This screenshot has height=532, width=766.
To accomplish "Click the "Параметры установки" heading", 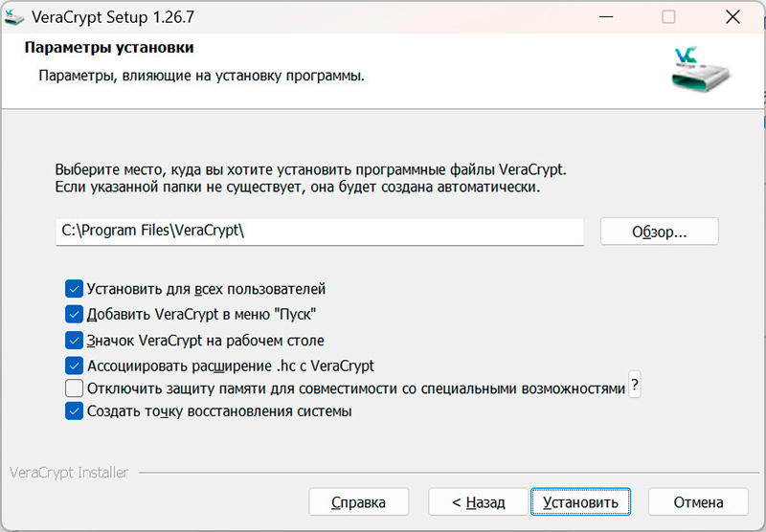I will pyautogui.click(x=108, y=48).
